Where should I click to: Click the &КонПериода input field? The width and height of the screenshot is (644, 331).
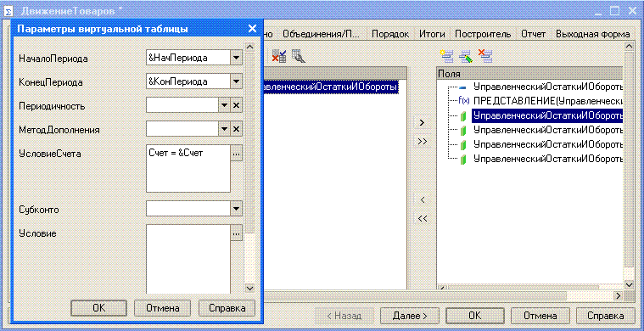pyautogui.click(x=188, y=81)
